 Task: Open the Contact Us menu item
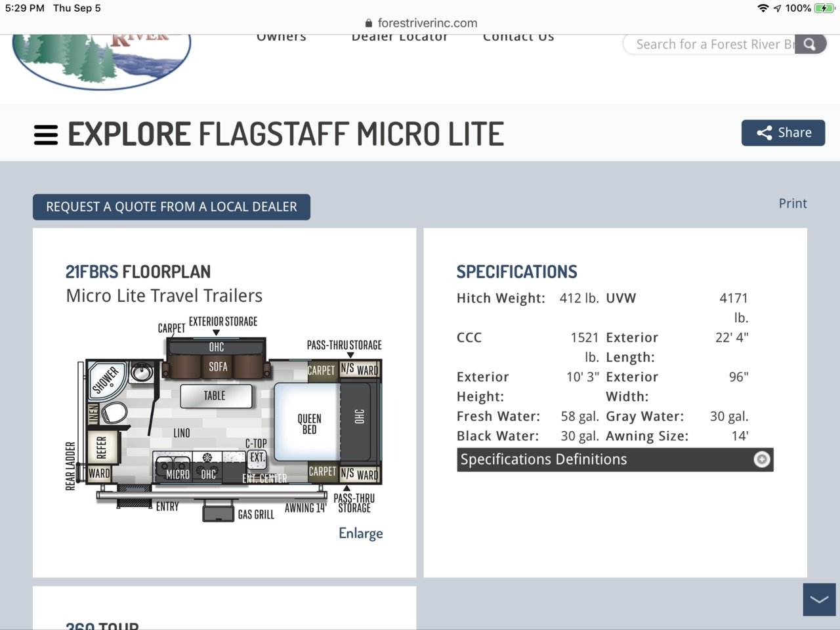point(518,37)
